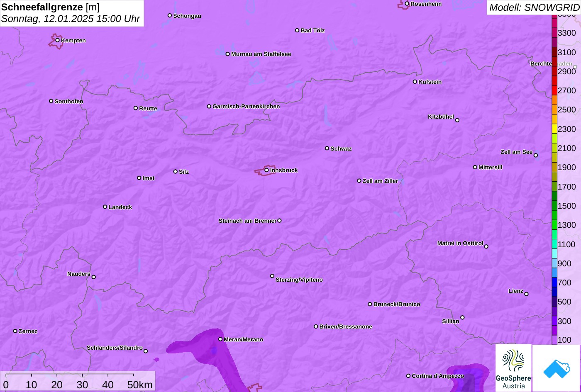Select the Zell am See marker

[x=536, y=156]
